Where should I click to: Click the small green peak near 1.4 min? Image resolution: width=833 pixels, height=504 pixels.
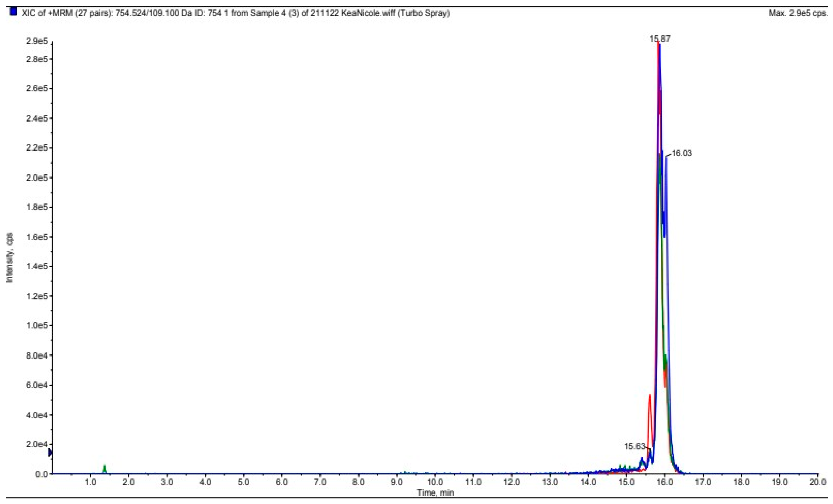(104, 469)
